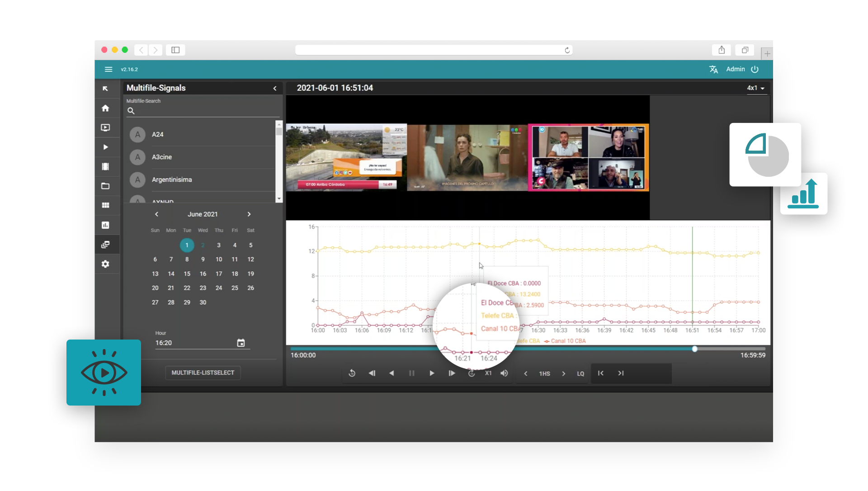Collapse the Multifile-Signals panel
Screen dimensions: 868x491
point(275,88)
